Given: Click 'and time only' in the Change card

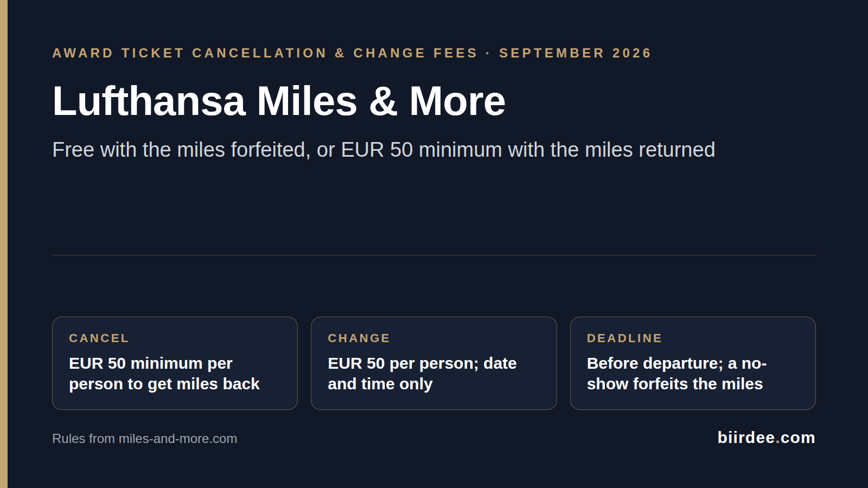Looking at the screenshot, I should tap(380, 384).
